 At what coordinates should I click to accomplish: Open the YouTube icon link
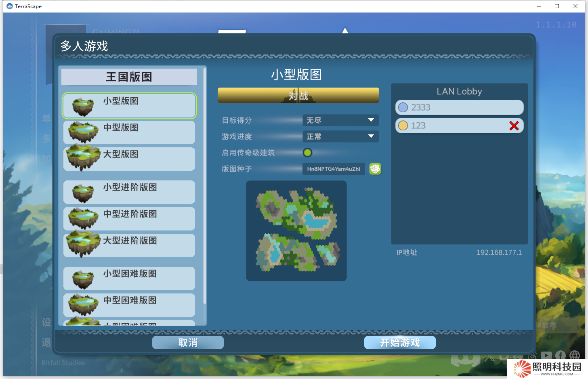[x=546, y=356]
